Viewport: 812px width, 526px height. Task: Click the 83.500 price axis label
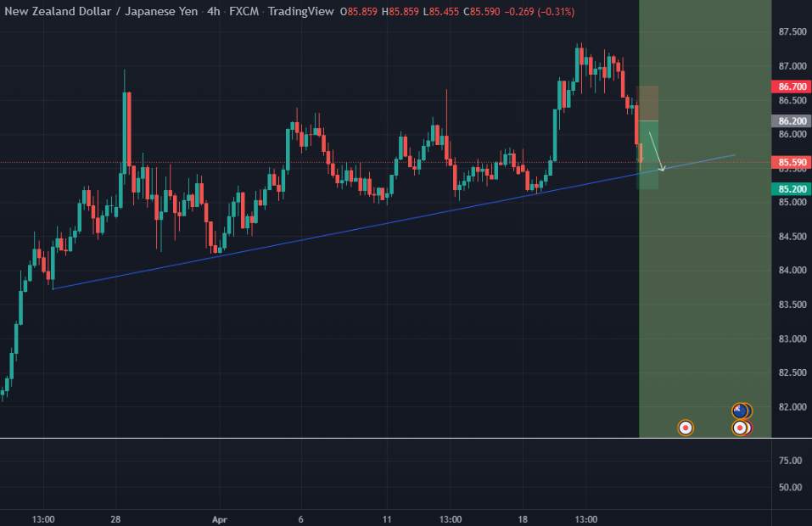792,305
